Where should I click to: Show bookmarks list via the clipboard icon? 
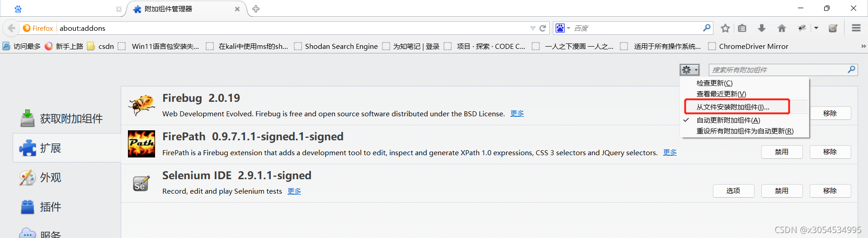[742, 28]
